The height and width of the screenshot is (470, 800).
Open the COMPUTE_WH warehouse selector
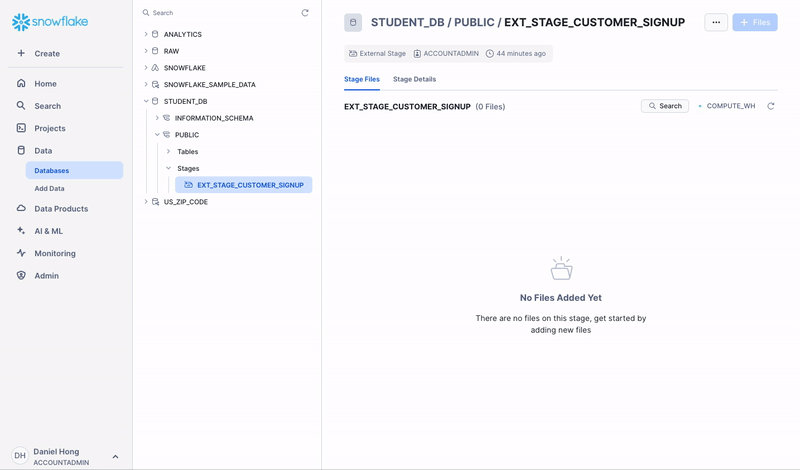pyautogui.click(x=728, y=106)
